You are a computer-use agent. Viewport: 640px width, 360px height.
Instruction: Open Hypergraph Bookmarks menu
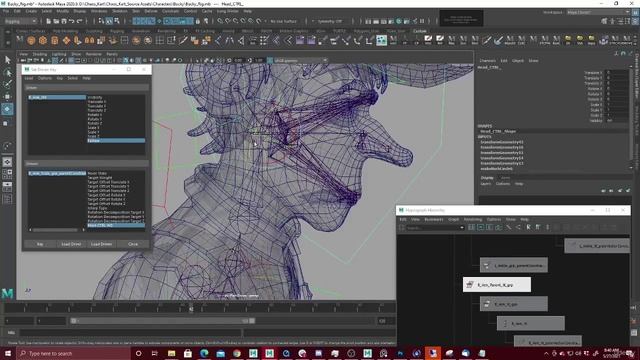tap(433, 219)
